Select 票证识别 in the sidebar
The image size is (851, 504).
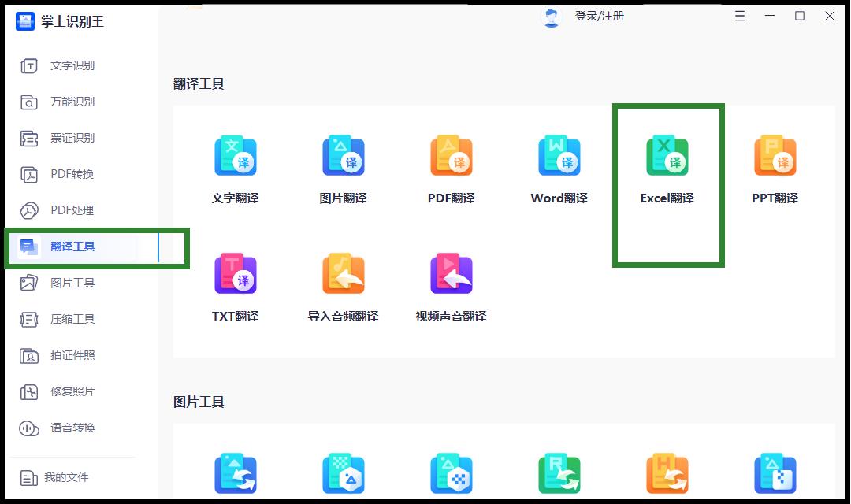tap(69, 138)
